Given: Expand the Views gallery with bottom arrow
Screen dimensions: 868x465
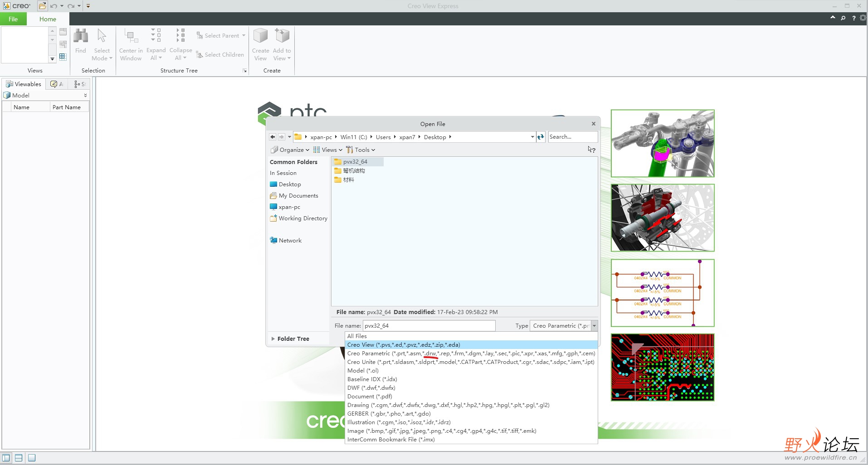Looking at the screenshot, I should [52, 59].
